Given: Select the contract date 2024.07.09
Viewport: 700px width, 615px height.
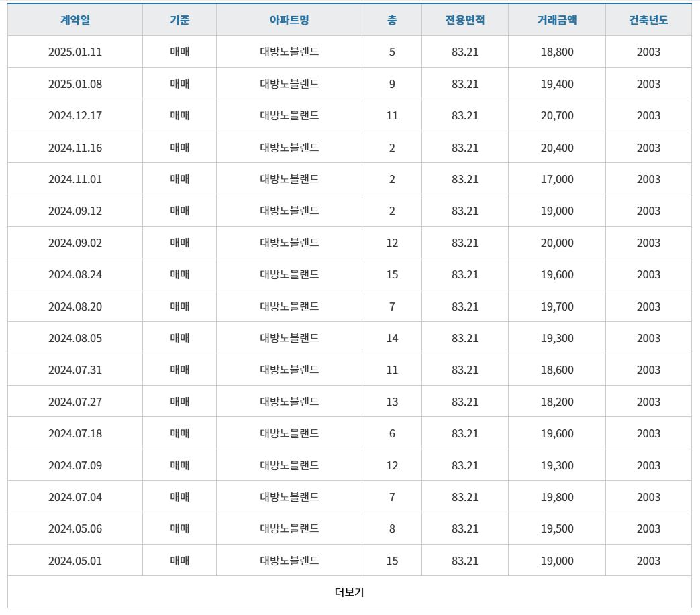Looking at the screenshot, I should click(75, 465).
